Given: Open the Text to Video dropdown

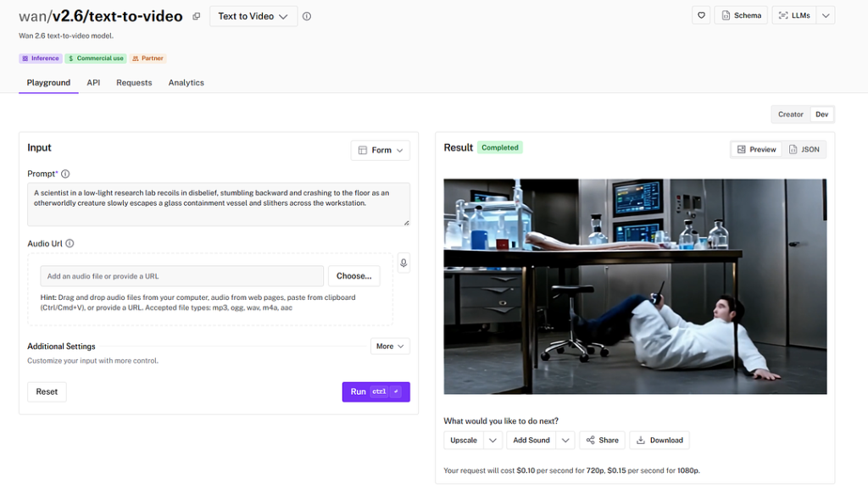Looking at the screenshot, I should pos(253,17).
